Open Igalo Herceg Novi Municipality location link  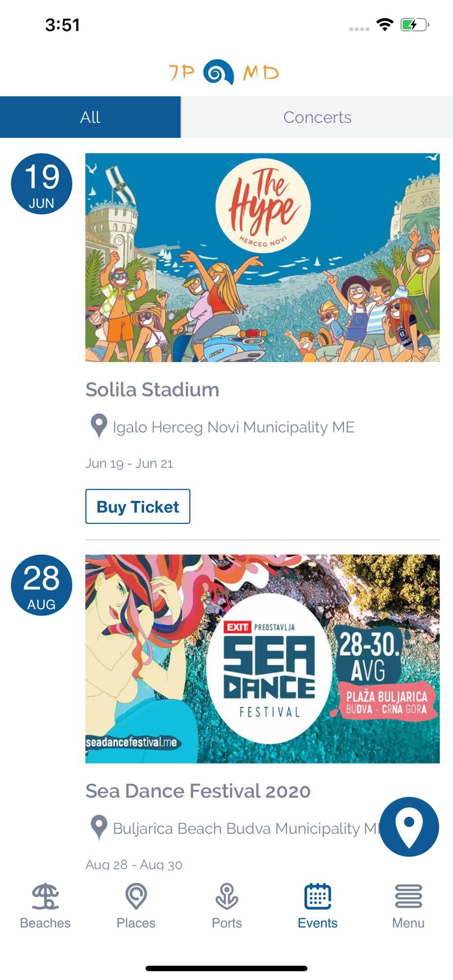pyautogui.click(x=233, y=427)
